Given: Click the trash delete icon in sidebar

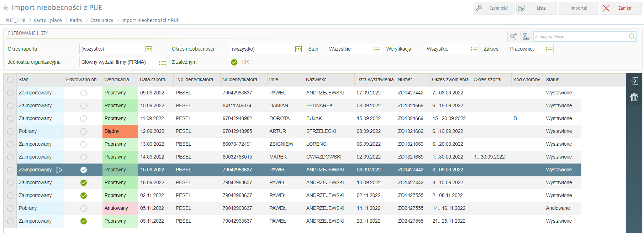Looking at the screenshot, I should 634,97.
